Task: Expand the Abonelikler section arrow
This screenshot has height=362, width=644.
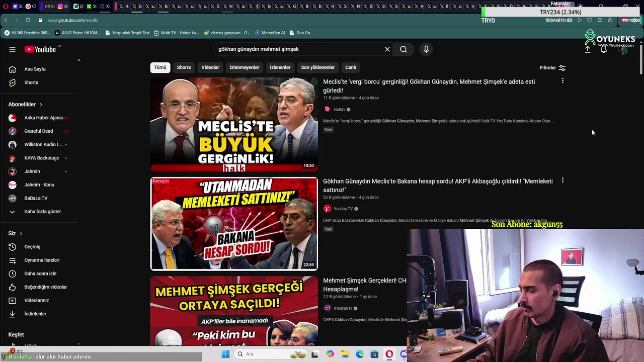Action: tap(41, 105)
